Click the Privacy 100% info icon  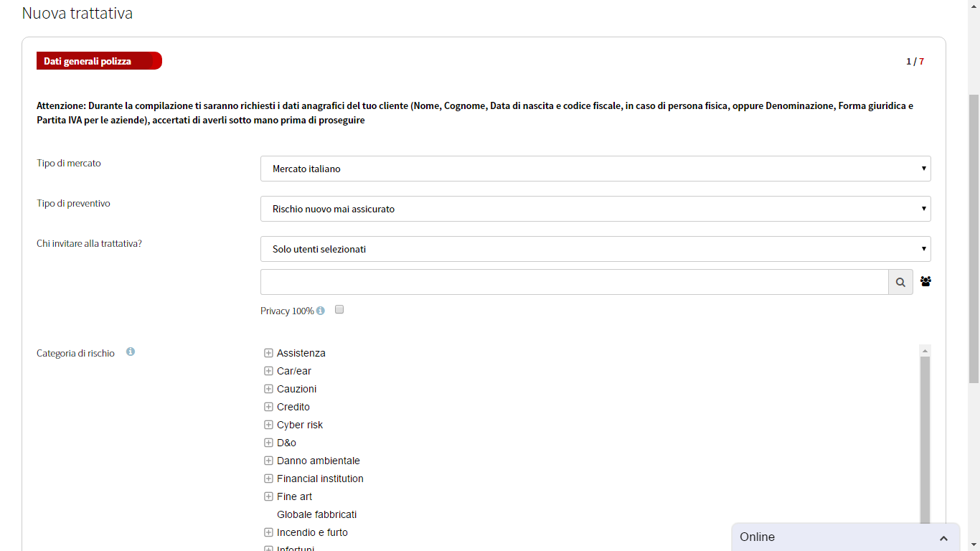[321, 311]
